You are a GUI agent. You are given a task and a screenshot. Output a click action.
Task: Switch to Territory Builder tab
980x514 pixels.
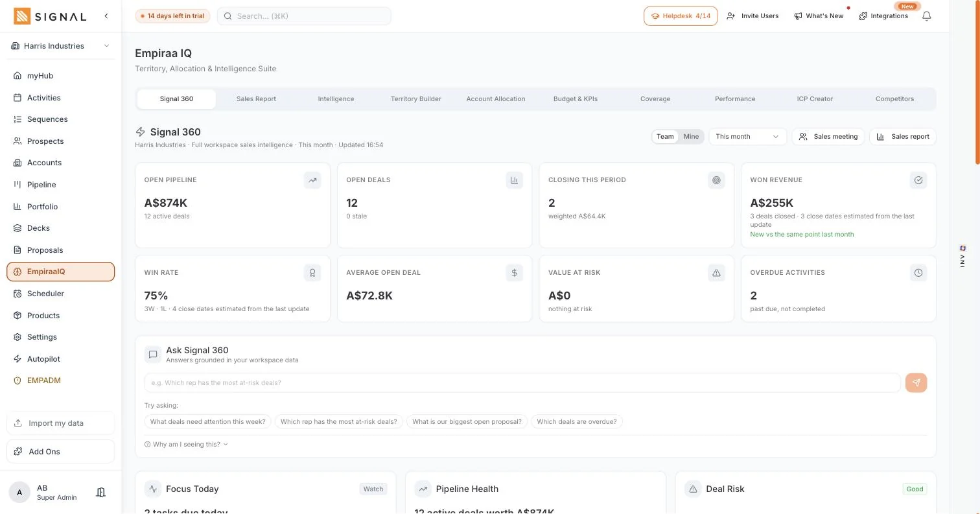click(x=415, y=99)
